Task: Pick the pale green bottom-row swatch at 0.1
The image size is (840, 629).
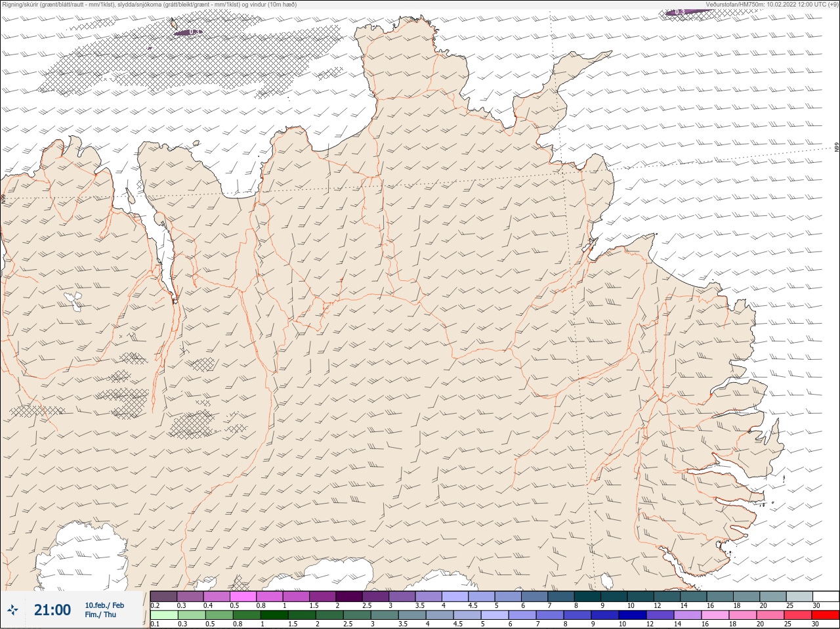Action: [x=163, y=615]
